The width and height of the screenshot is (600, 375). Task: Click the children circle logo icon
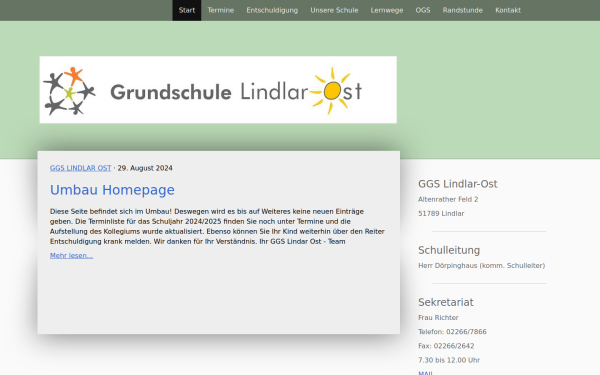[69, 91]
